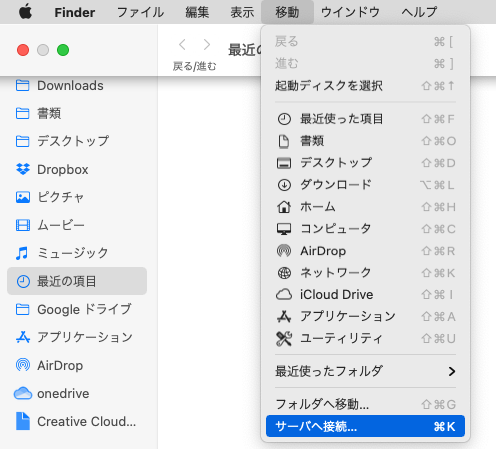Open ピクチャ icon in sidebar
496x449 pixels.
click(23, 197)
